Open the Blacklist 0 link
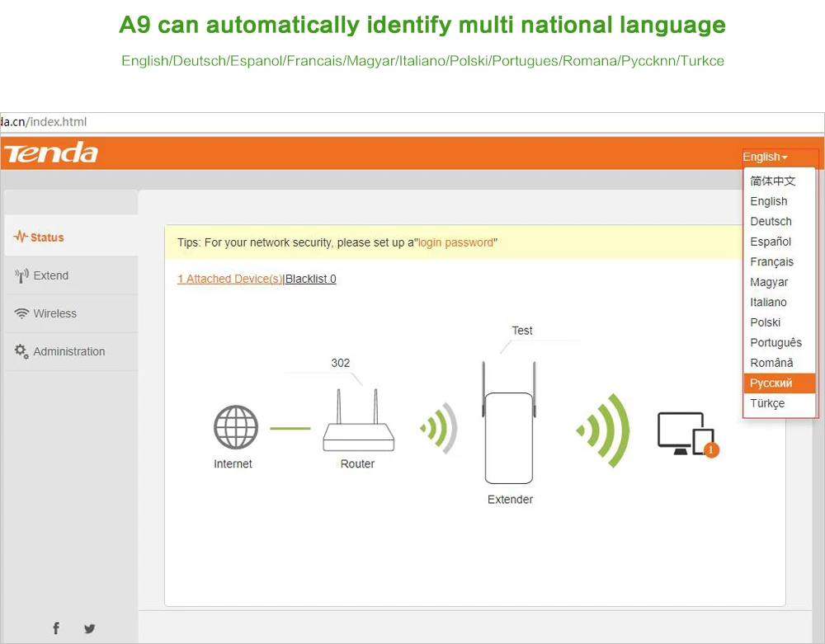Screen dimensions: 825x644 311,279
